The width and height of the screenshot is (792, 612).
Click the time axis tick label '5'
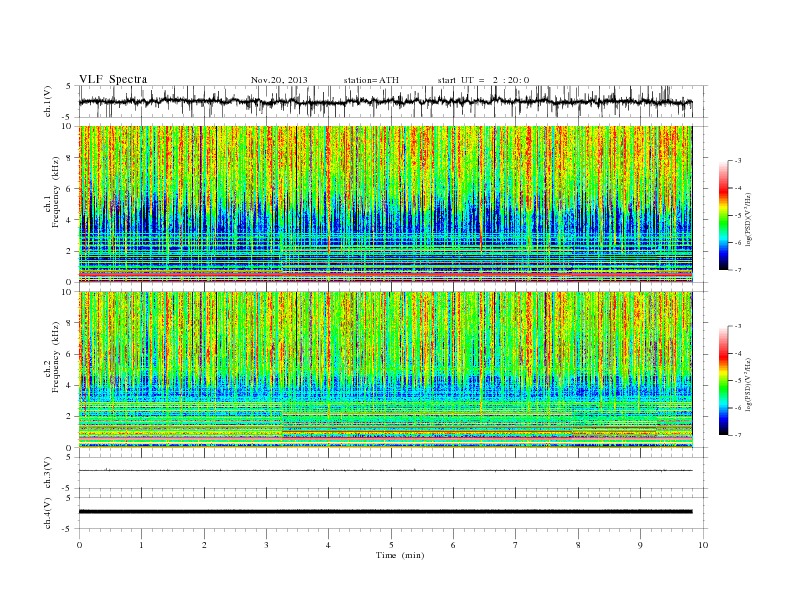(391, 545)
